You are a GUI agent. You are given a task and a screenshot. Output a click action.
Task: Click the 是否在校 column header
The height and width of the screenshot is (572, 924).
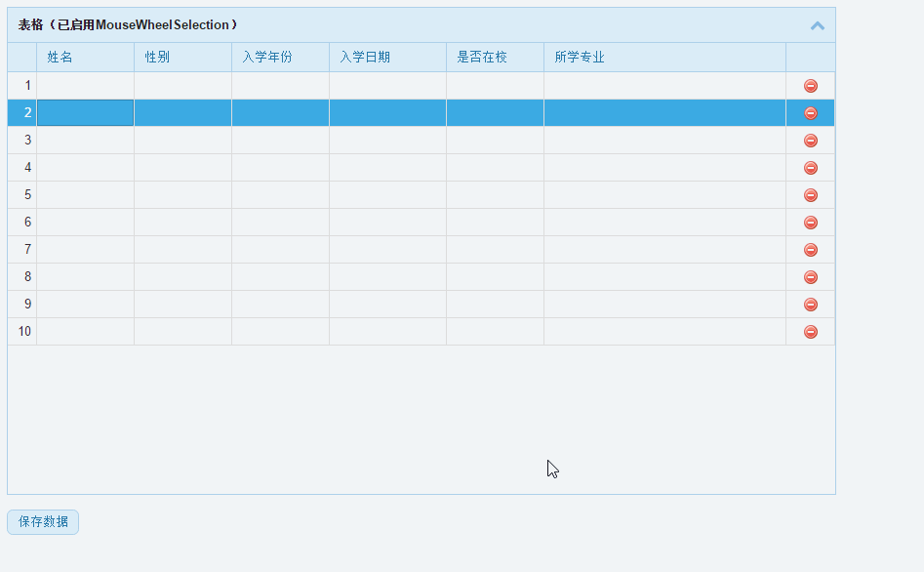(495, 58)
